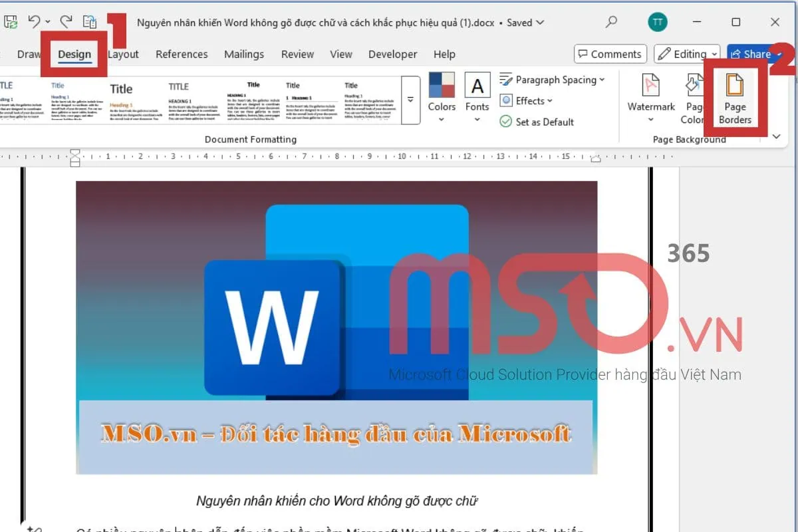Save the document via Quick Access toolbar
The width and height of the screenshot is (798, 532).
[x=10, y=21]
